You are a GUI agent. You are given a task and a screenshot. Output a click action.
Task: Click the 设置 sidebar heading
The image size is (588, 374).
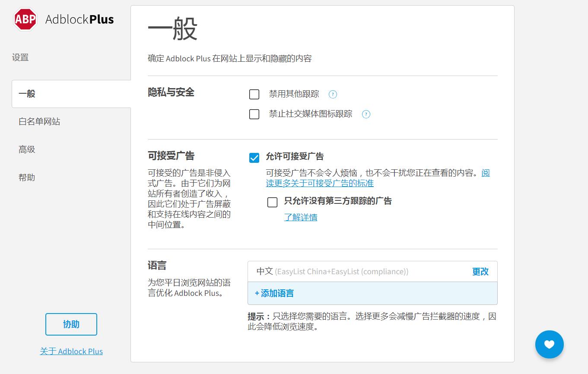click(20, 57)
